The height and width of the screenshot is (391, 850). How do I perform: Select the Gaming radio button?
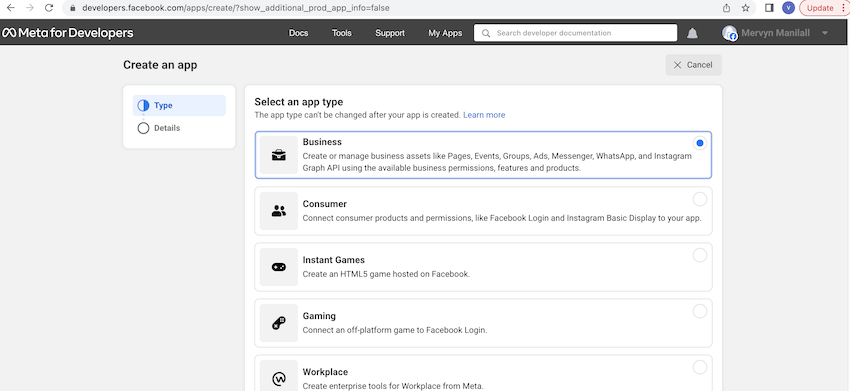pyautogui.click(x=700, y=311)
